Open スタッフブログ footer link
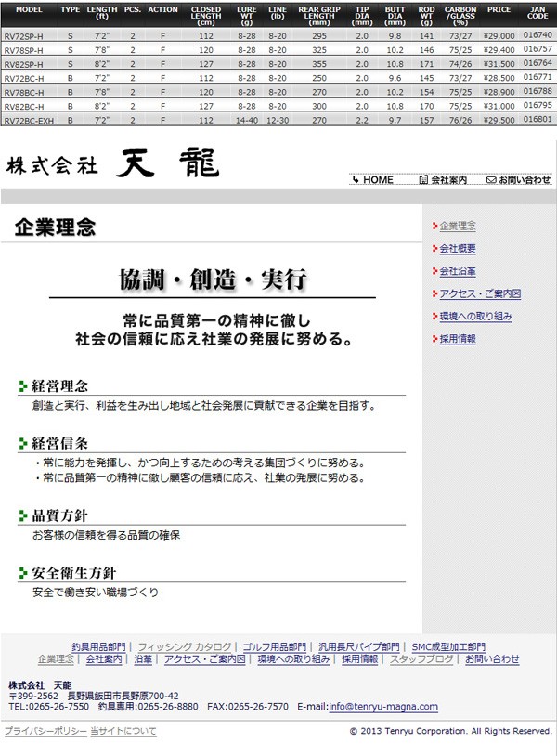This screenshot has height=756, width=557. pyautogui.click(x=421, y=659)
